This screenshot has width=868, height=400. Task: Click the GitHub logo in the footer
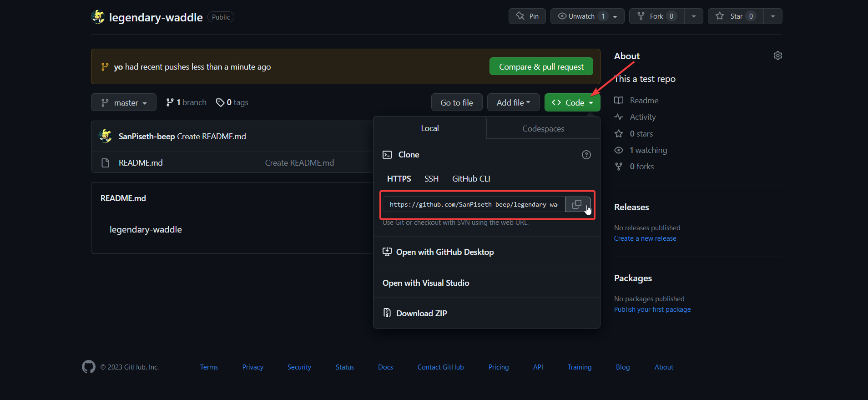[x=89, y=367]
